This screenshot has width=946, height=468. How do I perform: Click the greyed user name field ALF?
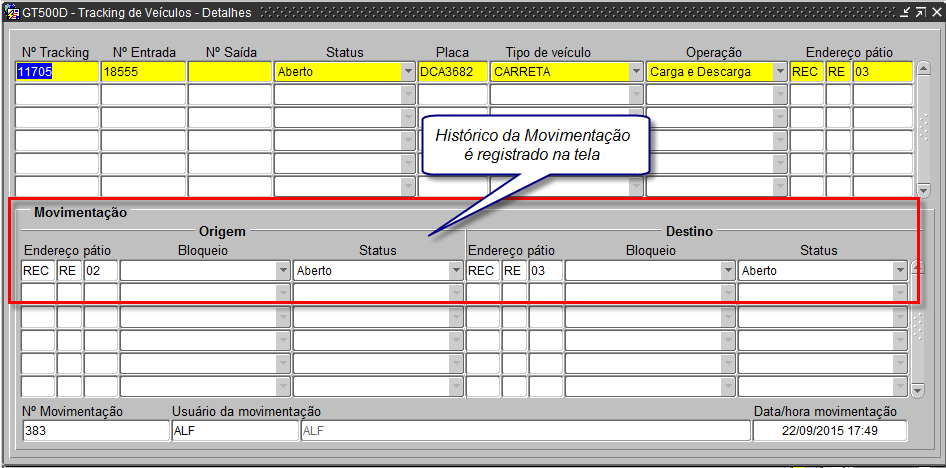[525, 431]
